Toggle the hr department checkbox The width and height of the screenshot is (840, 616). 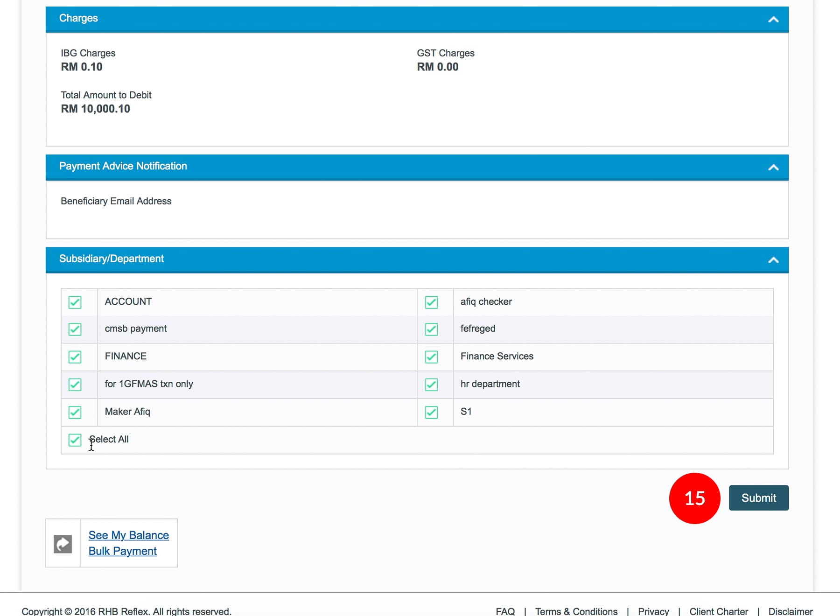click(x=431, y=385)
